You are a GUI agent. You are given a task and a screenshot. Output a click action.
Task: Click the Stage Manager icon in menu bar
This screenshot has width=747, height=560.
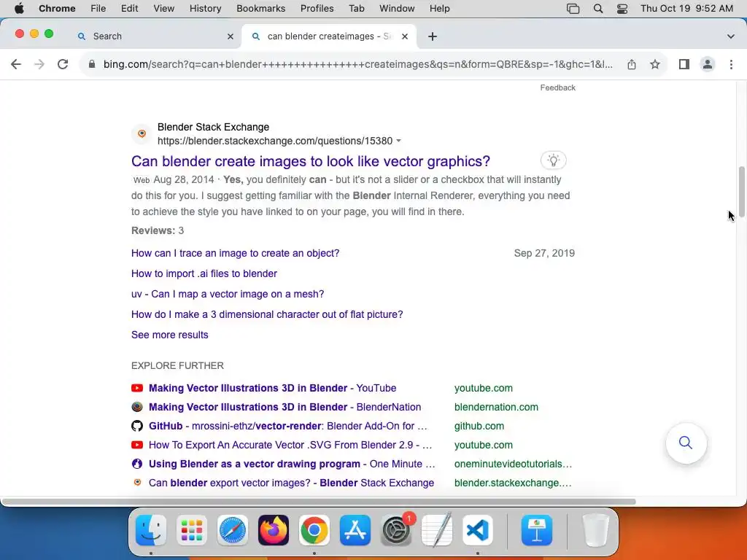[573, 9]
